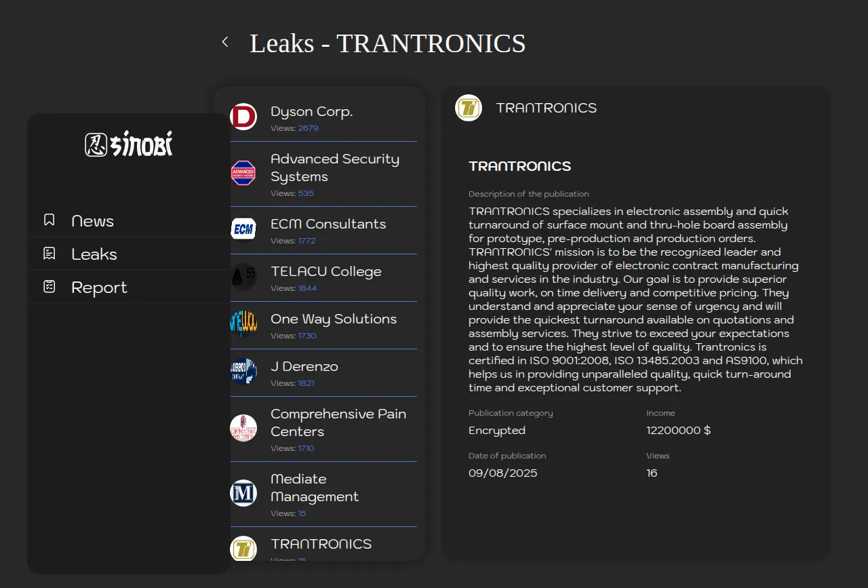Select One Way Solutions entry
Viewport: 868px width, 588px height.
[333, 319]
